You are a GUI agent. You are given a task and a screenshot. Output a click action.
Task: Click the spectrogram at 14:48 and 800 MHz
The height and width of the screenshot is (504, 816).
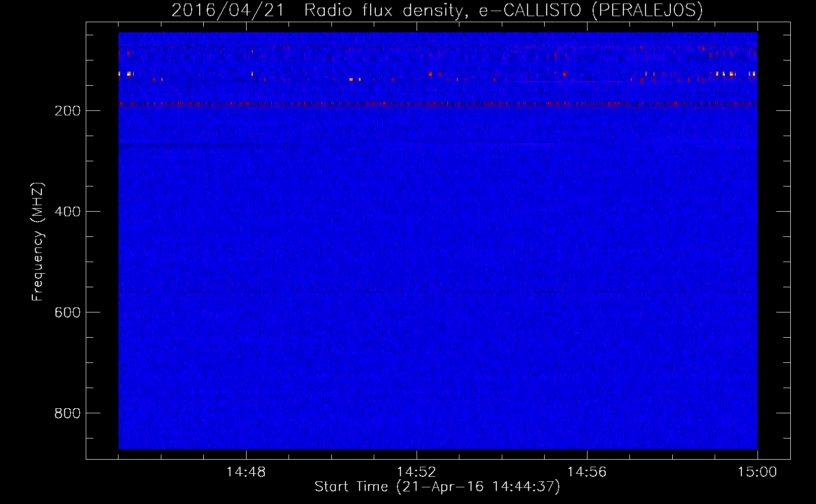point(246,413)
